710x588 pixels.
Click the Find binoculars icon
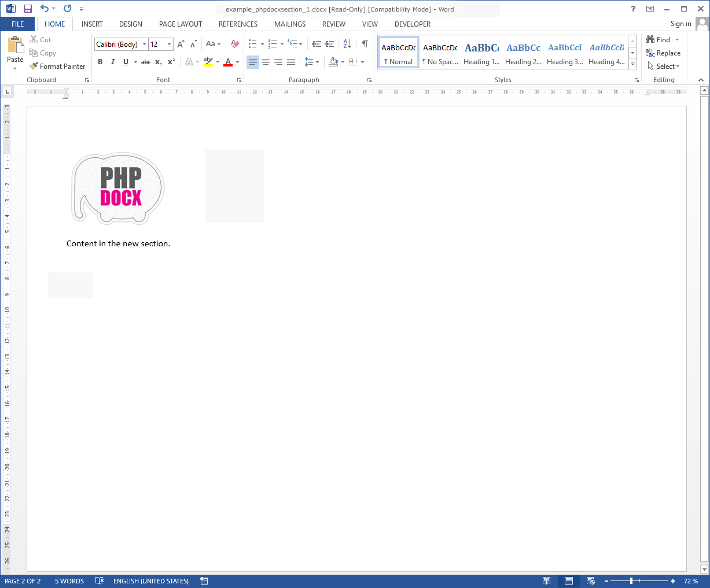tap(650, 40)
